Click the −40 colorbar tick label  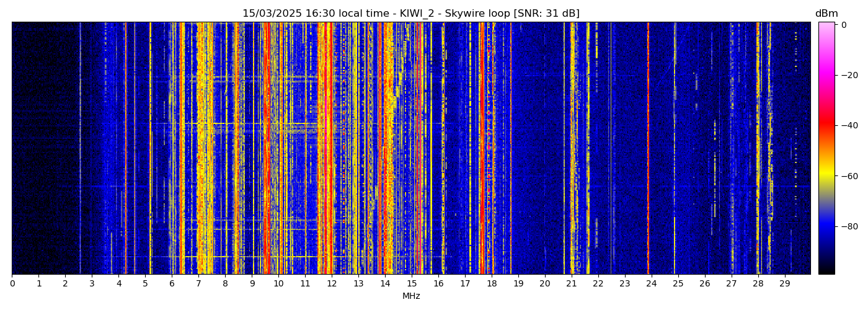(x=847, y=125)
